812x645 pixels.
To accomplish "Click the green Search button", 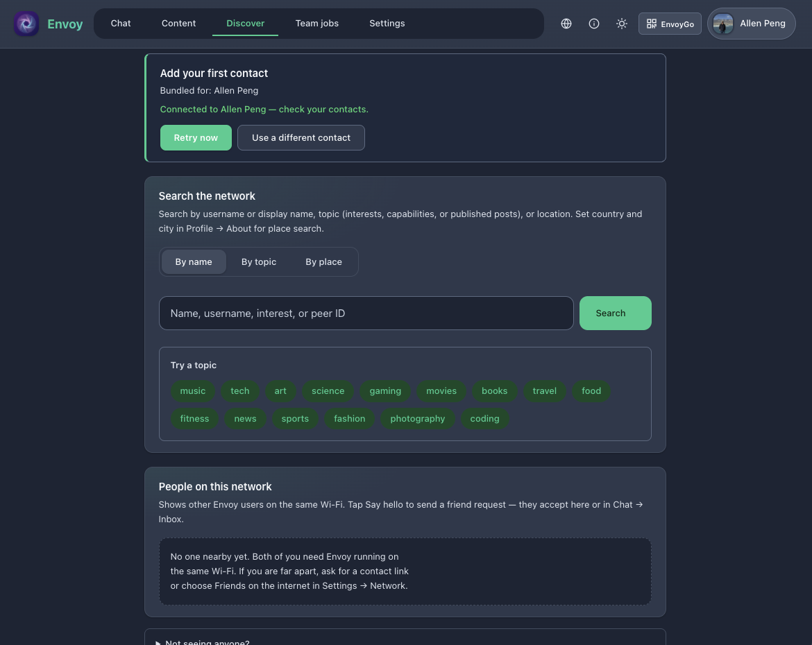I will (x=615, y=313).
